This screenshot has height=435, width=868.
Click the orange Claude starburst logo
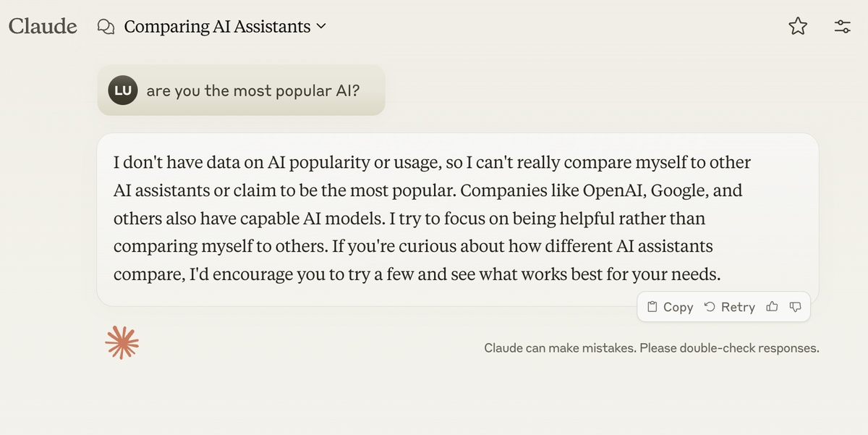click(122, 341)
